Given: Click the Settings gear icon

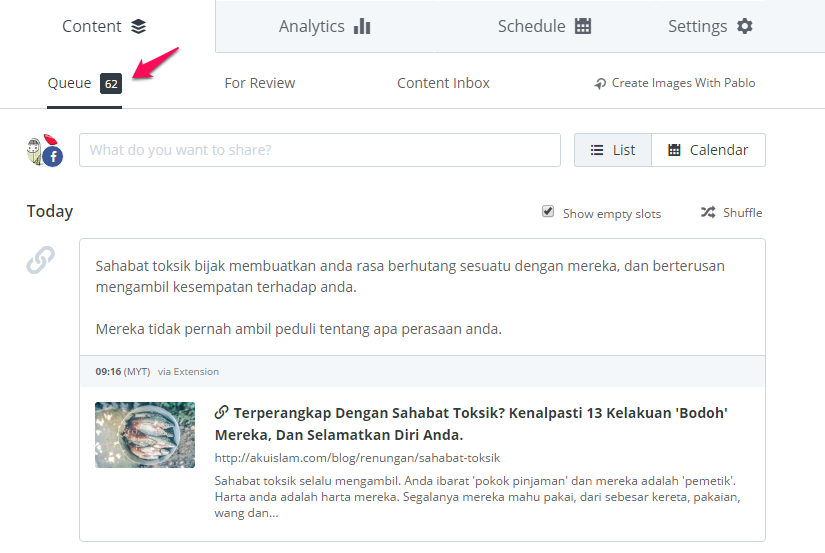Looking at the screenshot, I should click(x=744, y=27).
